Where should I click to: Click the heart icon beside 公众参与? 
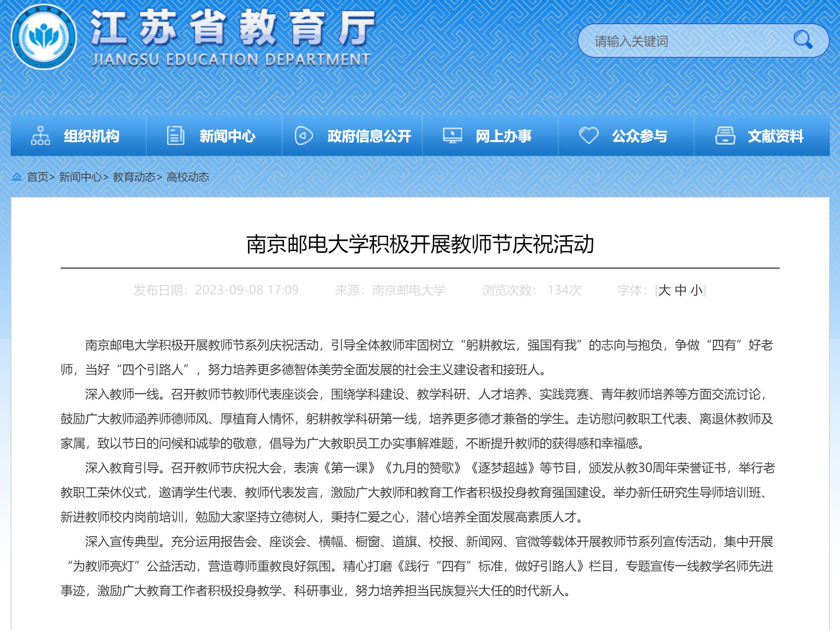click(x=589, y=135)
